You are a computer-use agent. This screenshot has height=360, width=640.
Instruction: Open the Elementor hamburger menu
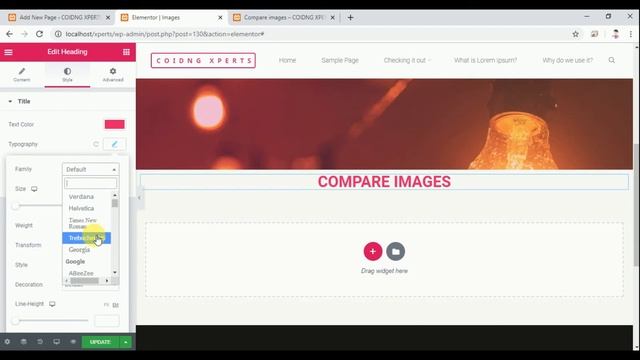click(8, 52)
